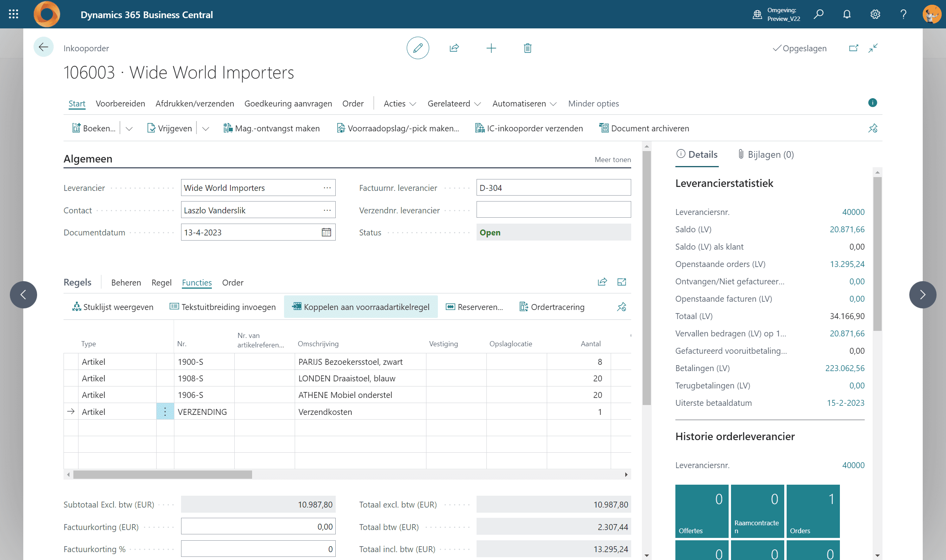946x560 pixels.
Task: Open the settings gear
Action: [875, 15]
